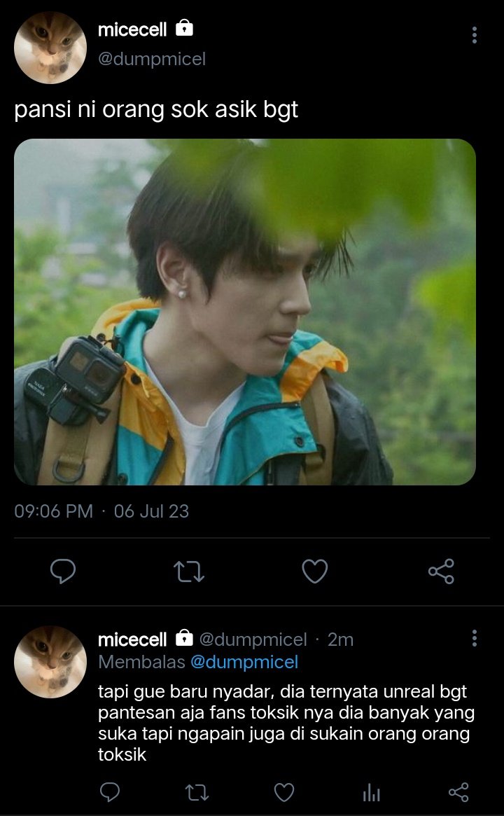Open the micecell display name at top

[x=132, y=29]
